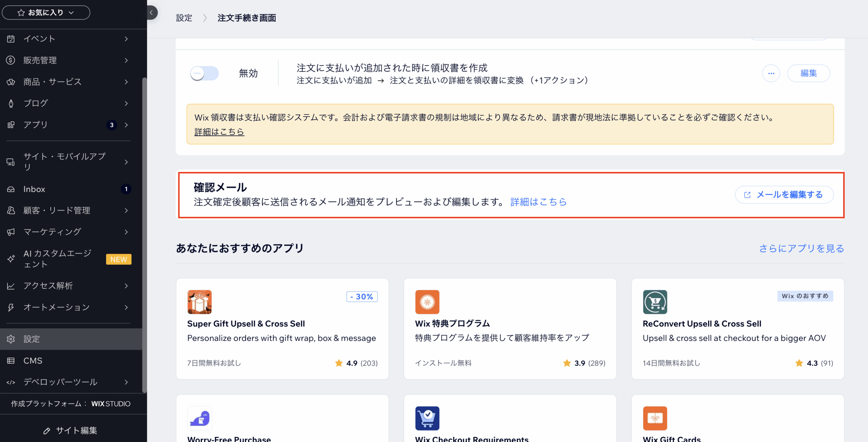Click the メールを編集する button
This screenshot has width=868, height=442.
784,195
